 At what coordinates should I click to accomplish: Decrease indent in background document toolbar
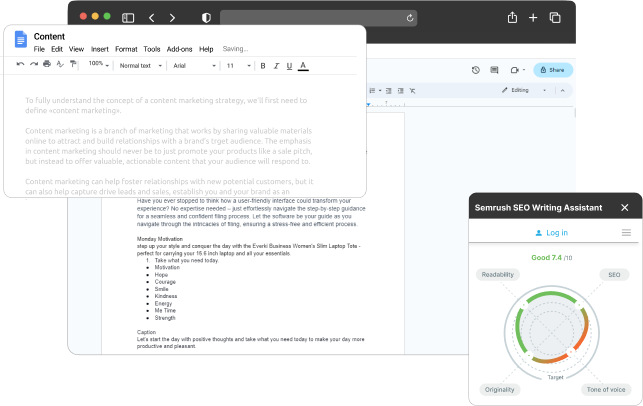point(388,91)
